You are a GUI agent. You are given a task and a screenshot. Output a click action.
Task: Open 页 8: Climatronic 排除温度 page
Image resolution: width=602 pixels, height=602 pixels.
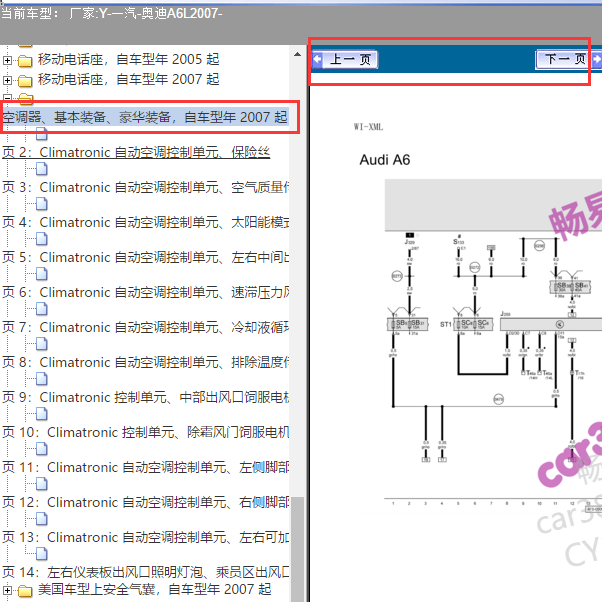coord(146,362)
